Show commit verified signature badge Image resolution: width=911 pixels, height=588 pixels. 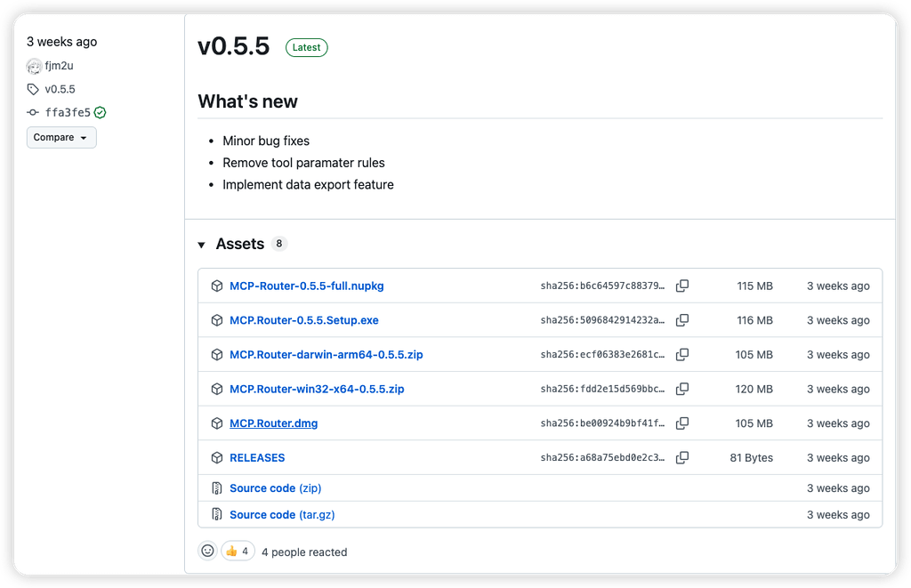[x=100, y=113]
